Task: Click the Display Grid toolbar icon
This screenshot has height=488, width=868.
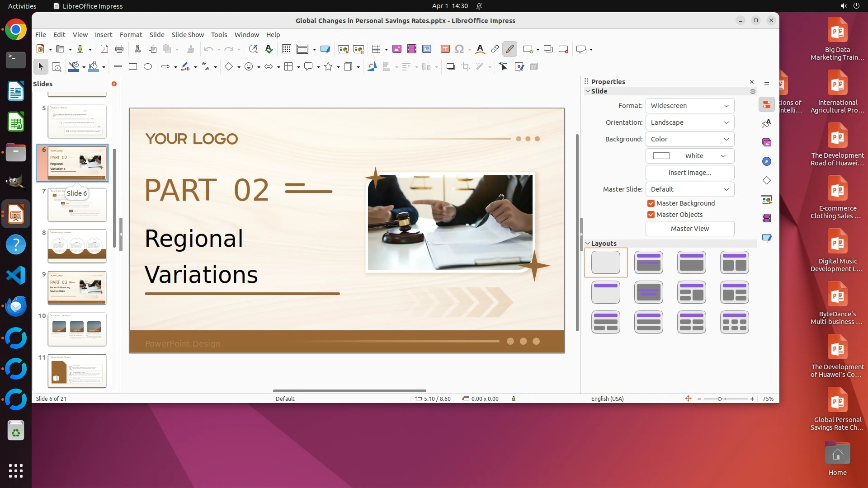Action: [x=286, y=49]
